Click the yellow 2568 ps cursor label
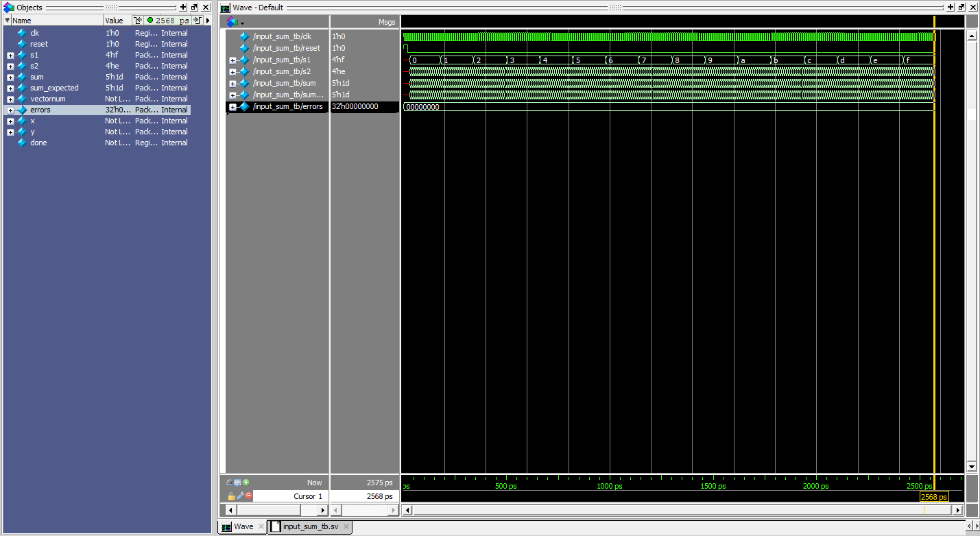Image resolution: width=980 pixels, height=536 pixels. 934,497
